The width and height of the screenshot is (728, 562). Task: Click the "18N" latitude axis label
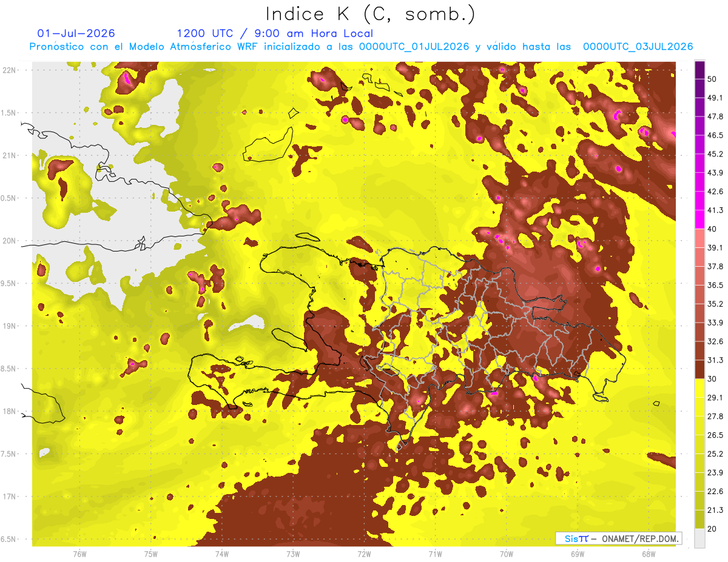tap(9, 412)
